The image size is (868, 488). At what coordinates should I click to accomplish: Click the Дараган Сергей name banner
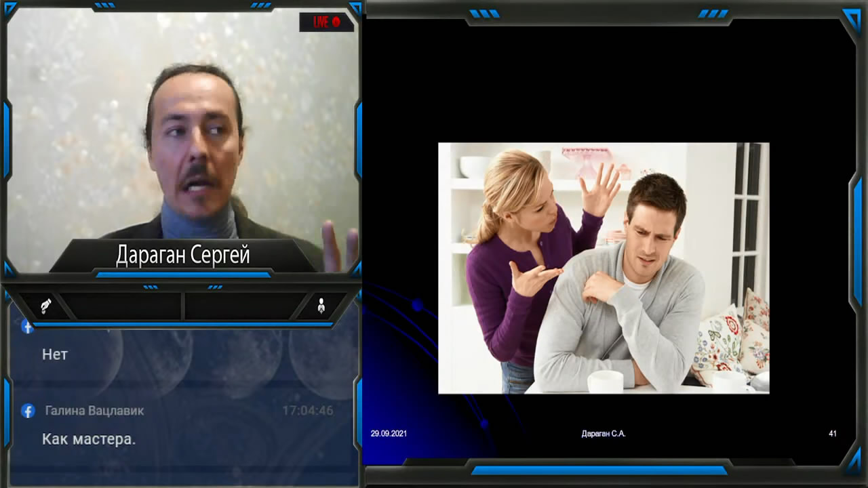[182, 256]
